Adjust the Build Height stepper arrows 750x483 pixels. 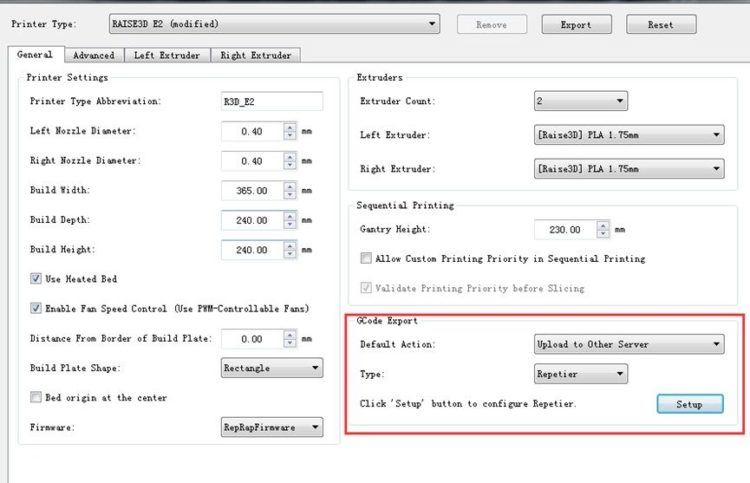pyautogui.click(x=290, y=250)
